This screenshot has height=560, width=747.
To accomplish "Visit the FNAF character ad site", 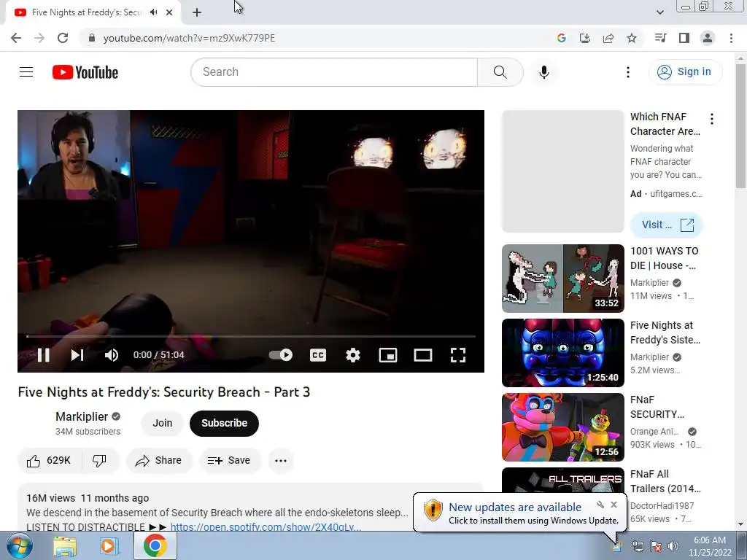I will tap(666, 225).
